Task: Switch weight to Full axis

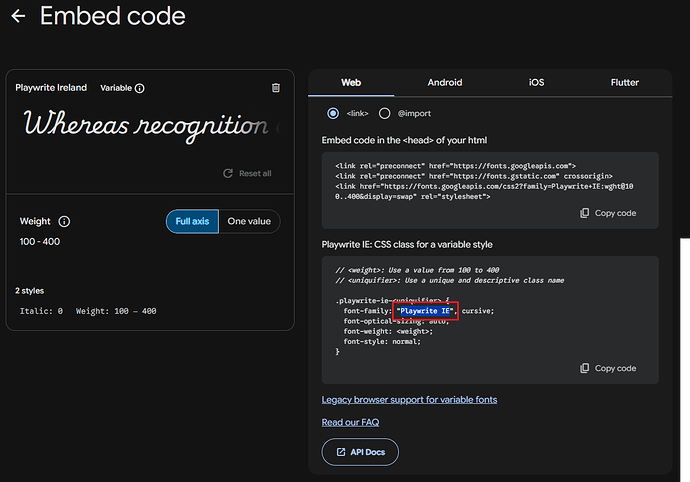Action: pos(192,221)
